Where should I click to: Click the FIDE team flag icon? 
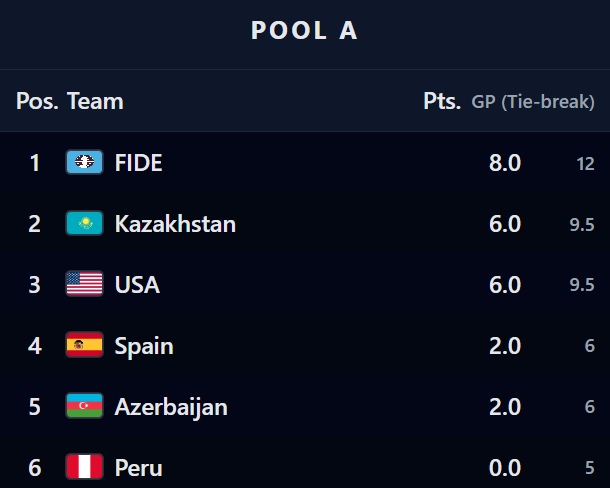[x=84, y=162]
